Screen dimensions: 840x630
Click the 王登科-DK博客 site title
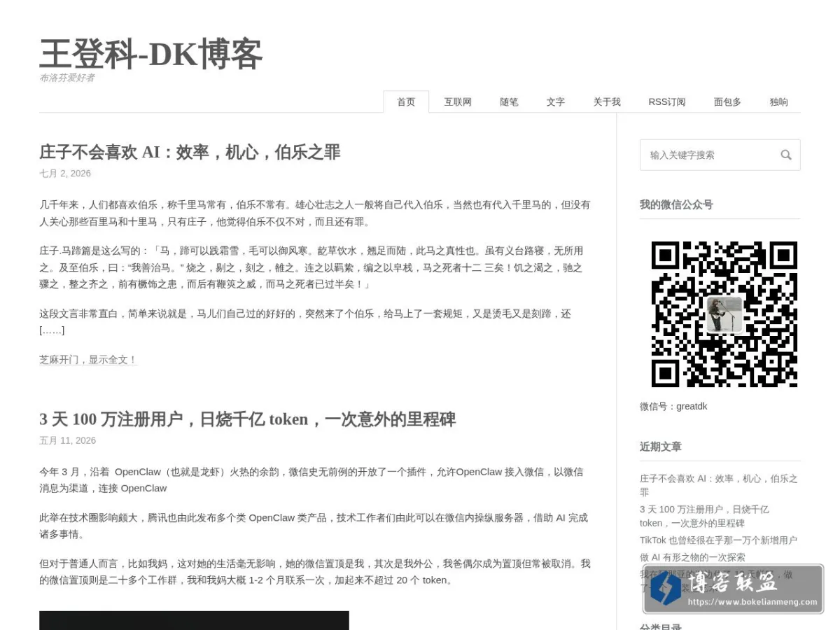click(151, 54)
